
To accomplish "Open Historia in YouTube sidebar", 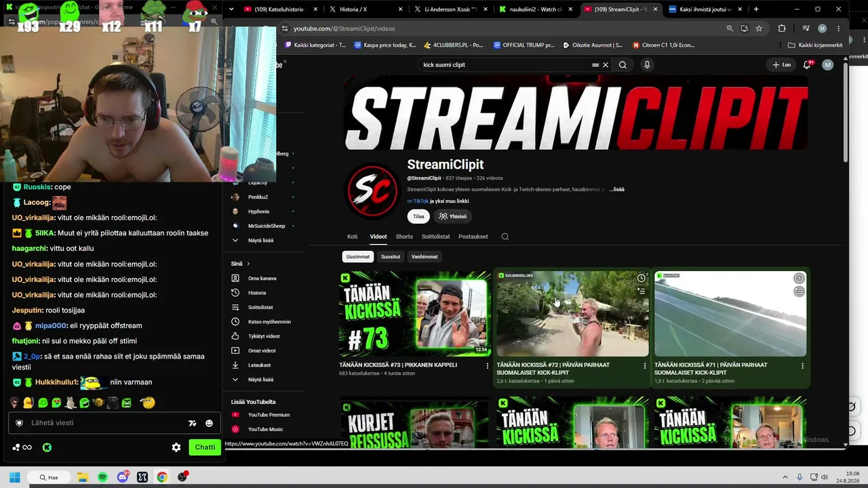I will 256,293.
